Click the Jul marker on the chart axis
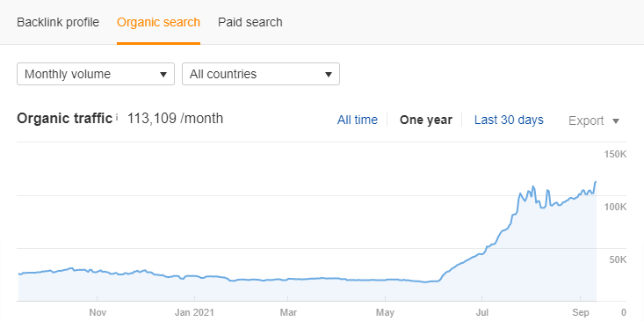Image resolution: width=644 pixels, height=336 pixels. coord(482,312)
